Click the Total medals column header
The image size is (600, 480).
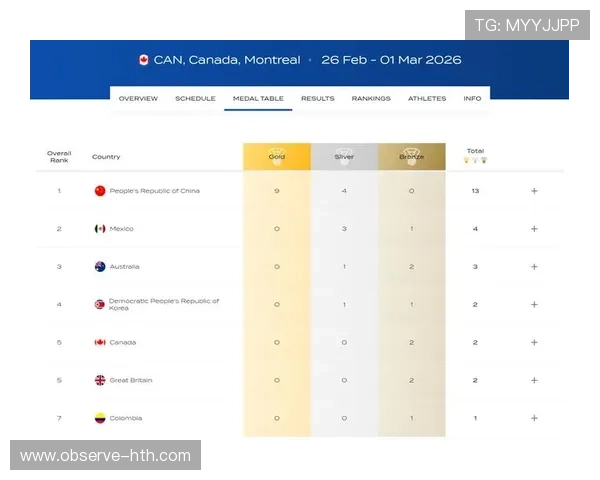pos(475,155)
